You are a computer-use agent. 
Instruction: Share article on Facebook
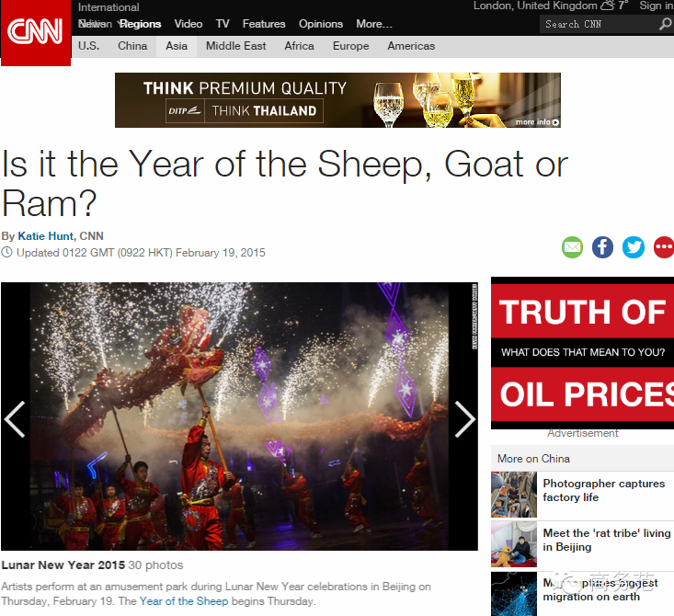tap(602, 247)
